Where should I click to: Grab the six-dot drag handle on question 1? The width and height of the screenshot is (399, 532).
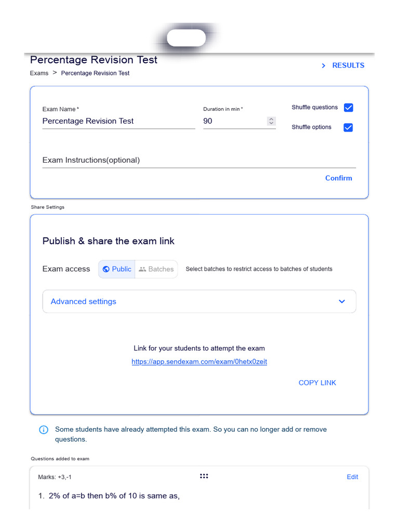204,476
